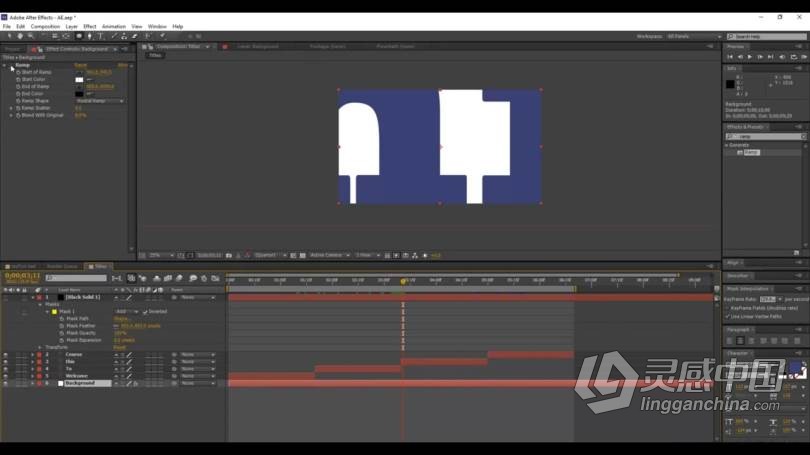Hide the Background layer eye icon
The height and width of the screenshot is (455, 810).
5,383
